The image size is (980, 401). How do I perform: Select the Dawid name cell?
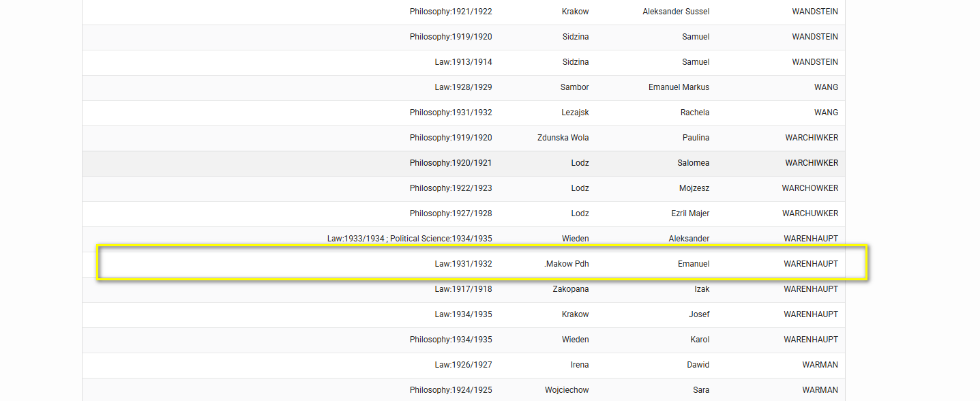coord(698,365)
